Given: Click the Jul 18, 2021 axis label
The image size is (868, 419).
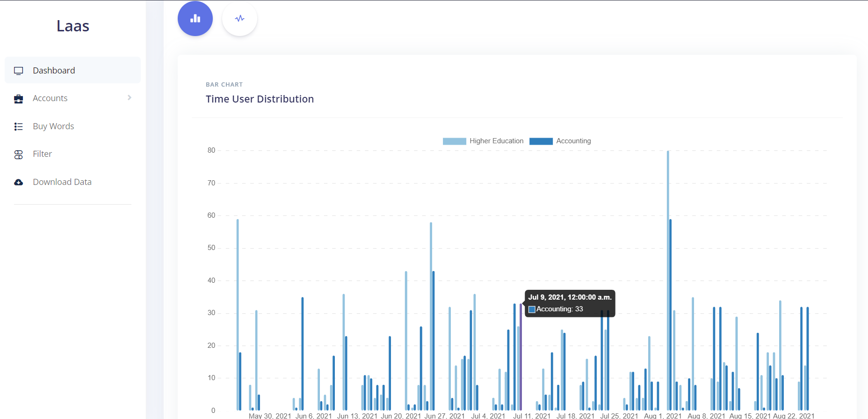Looking at the screenshot, I should point(575,416).
